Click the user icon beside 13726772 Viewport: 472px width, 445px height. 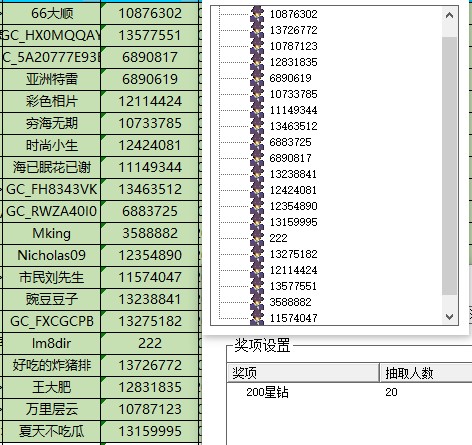point(257,30)
